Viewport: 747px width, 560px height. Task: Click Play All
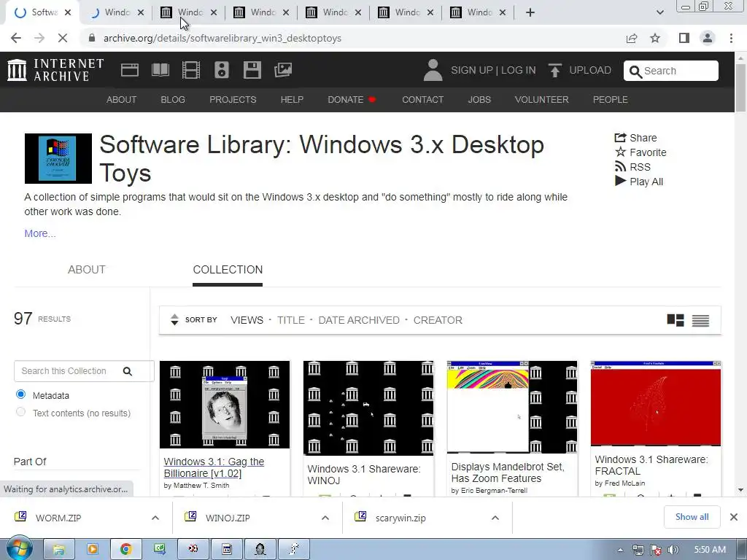coord(639,182)
